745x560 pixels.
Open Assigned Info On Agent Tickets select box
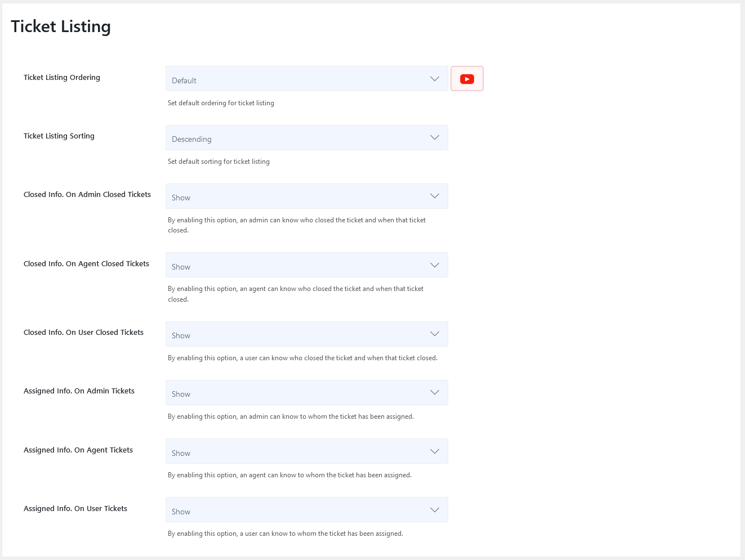(x=306, y=451)
